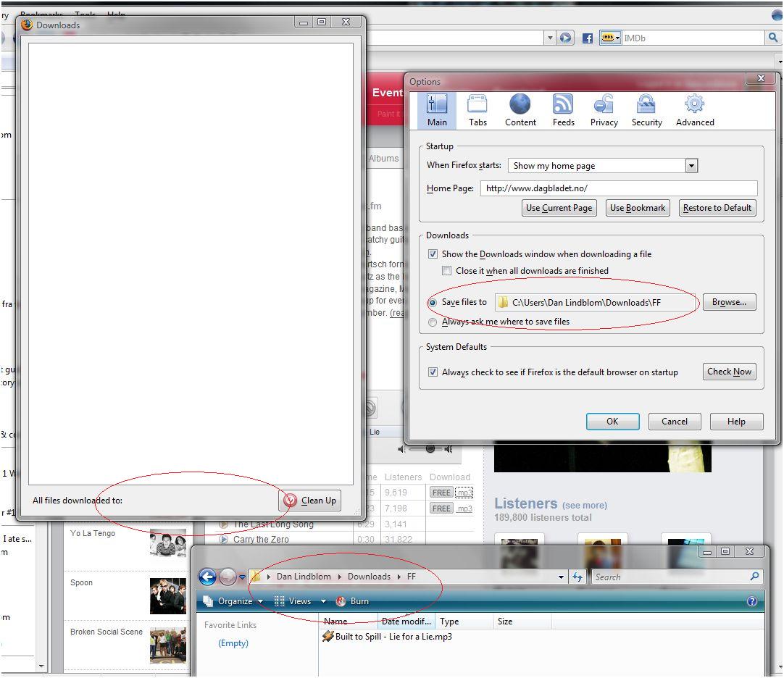
Task: Click the Views button in Explorer toolbar
Action: click(293, 601)
